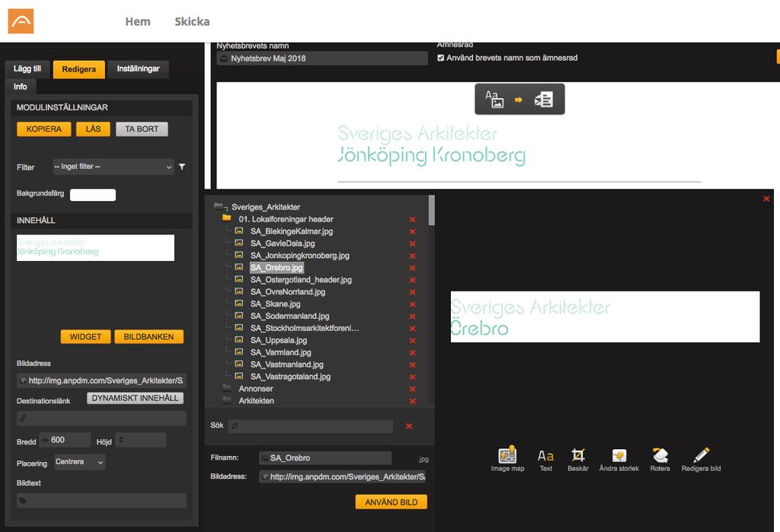Open the Skicka menu

[x=192, y=21]
